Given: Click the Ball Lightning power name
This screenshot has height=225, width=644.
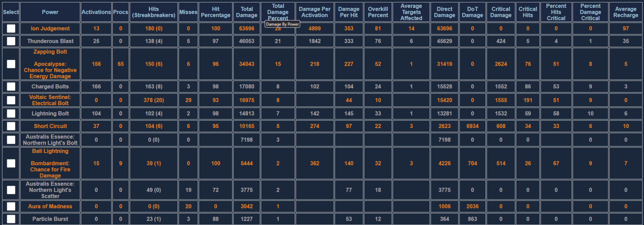Looking at the screenshot, I should click(x=50, y=151).
